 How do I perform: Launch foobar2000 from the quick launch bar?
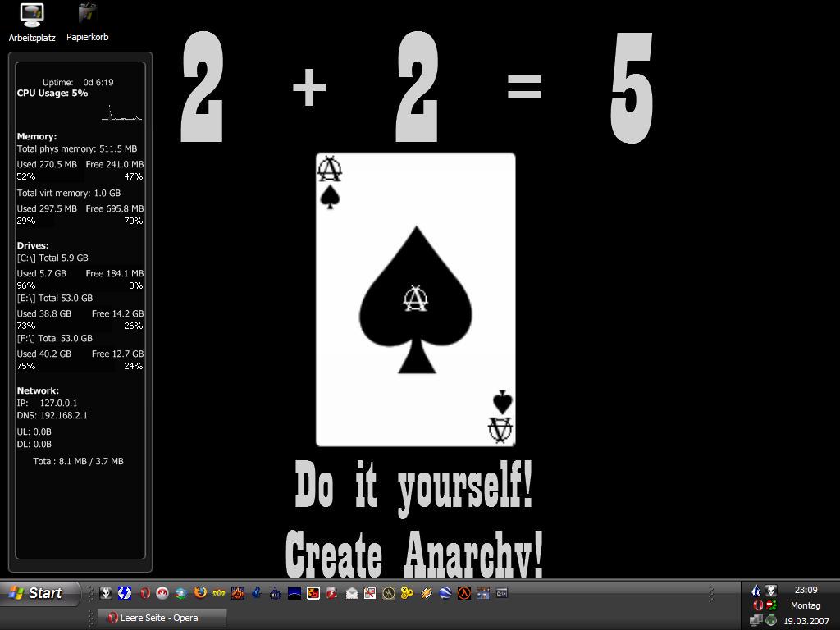point(106,593)
